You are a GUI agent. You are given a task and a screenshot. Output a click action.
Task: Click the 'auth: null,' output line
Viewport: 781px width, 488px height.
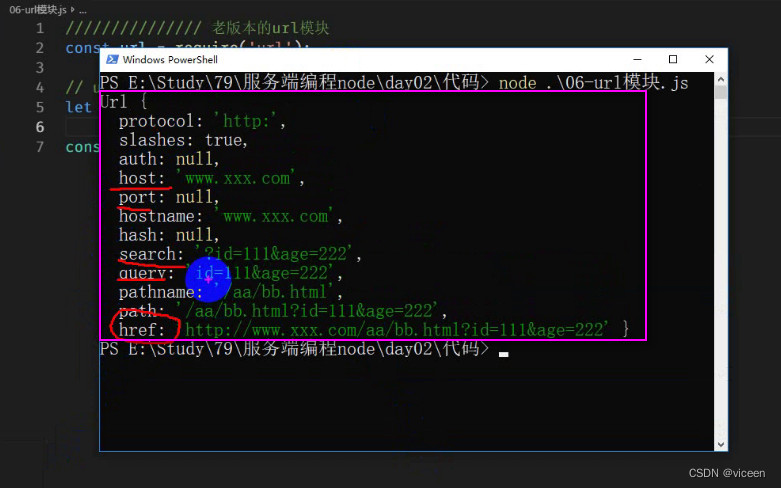pyautogui.click(x=169, y=159)
